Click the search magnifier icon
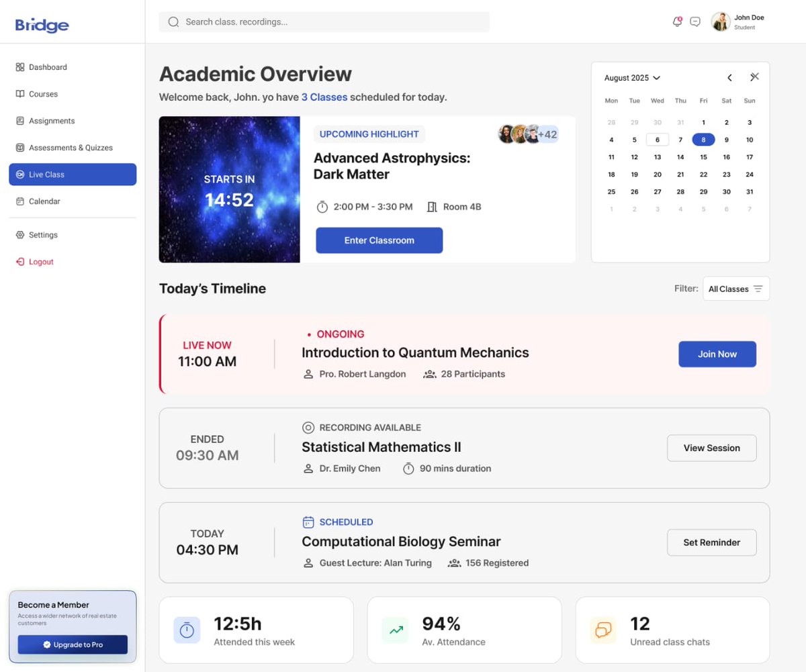This screenshot has height=672, width=806. click(x=173, y=21)
